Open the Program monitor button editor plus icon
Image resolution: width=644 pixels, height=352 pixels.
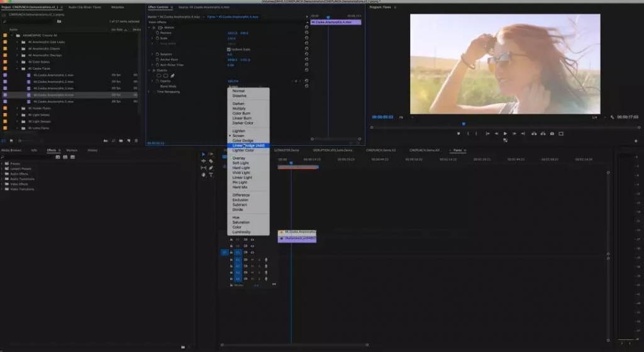636,141
